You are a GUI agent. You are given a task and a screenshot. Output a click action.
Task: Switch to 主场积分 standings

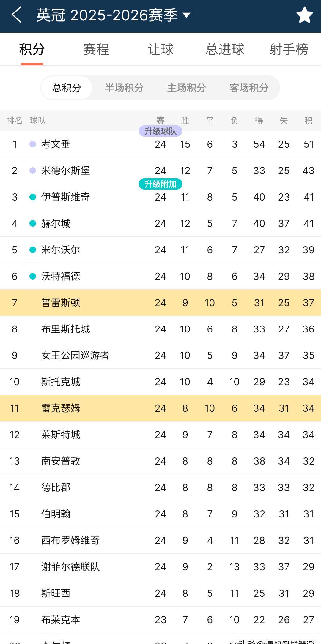click(187, 88)
